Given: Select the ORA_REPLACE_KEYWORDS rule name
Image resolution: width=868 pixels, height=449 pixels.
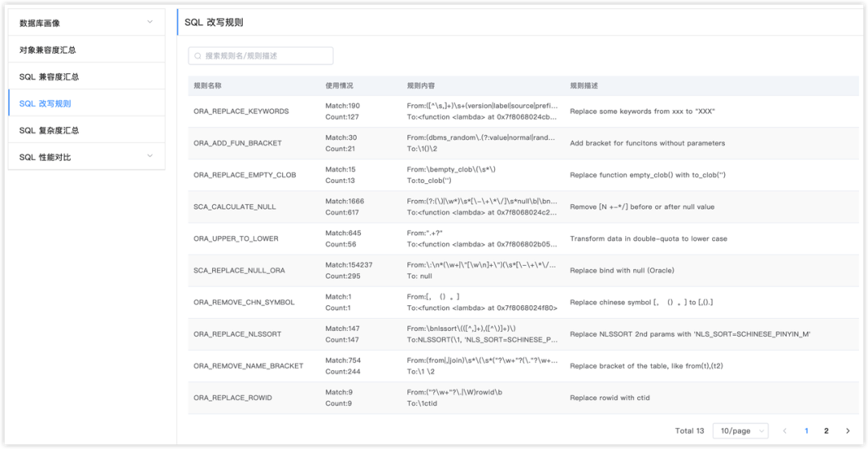Looking at the screenshot, I should [x=241, y=111].
